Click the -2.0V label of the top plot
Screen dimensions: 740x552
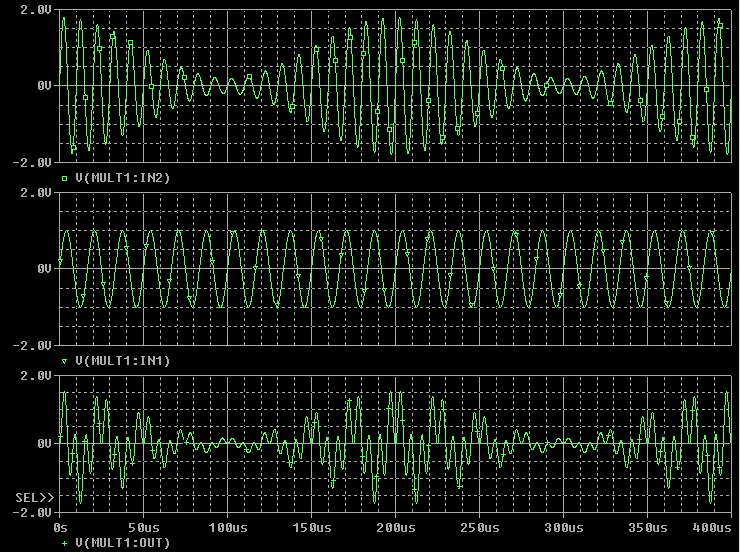32,163
